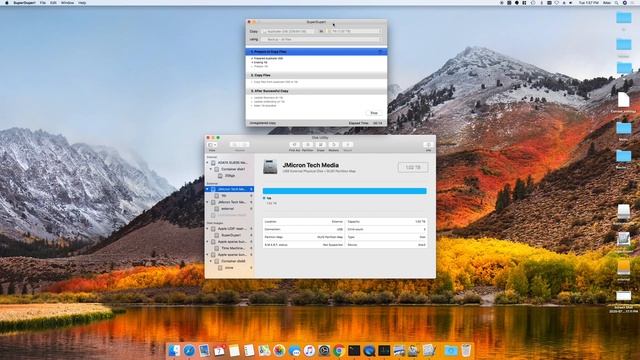Open SuperDuper's Copy source dropdown
The width and height of the screenshot is (640, 360).
click(288, 31)
